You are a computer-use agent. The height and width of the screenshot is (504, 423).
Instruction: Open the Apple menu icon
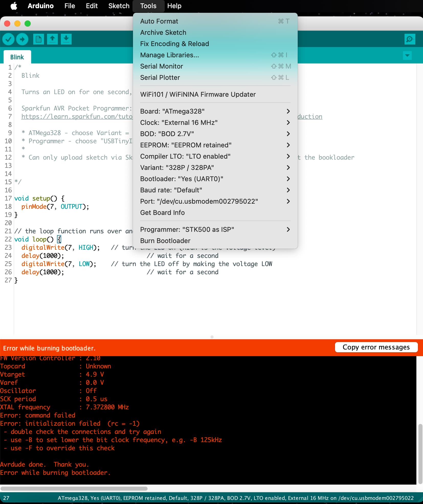[x=14, y=6]
